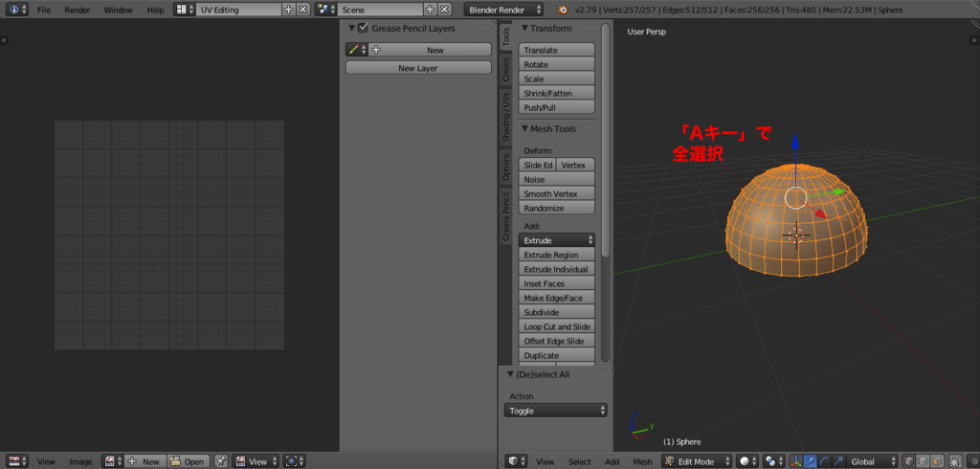The height and width of the screenshot is (469, 980).
Task: Click the scene browse icon
Action: (x=325, y=10)
